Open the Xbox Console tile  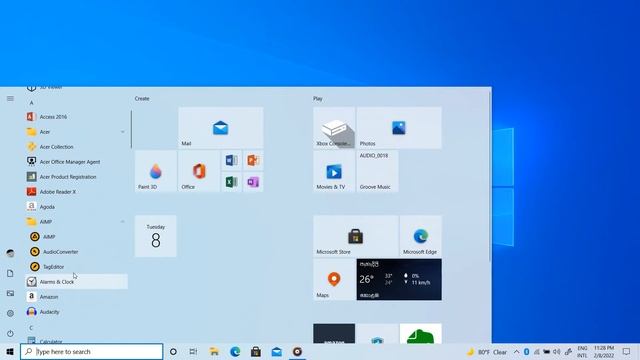[x=334, y=128]
